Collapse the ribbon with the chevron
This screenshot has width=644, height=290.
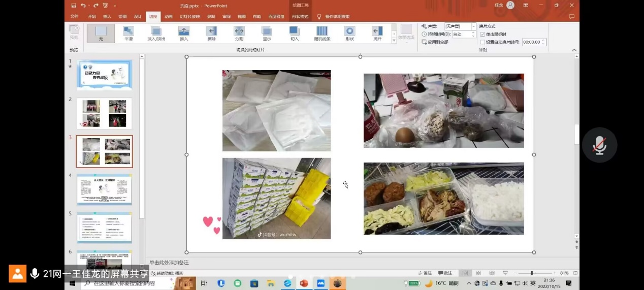click(574, 50)
